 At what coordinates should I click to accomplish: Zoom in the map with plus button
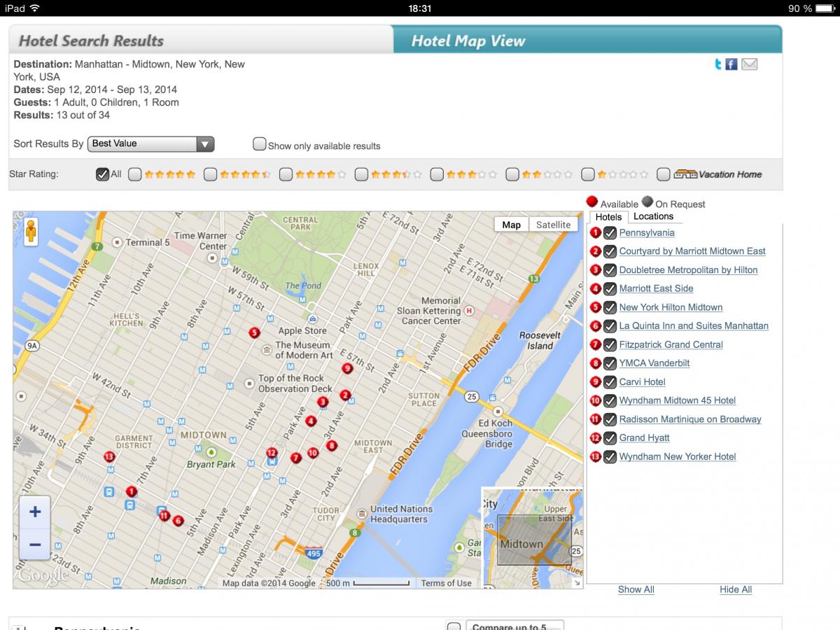point(35,512)
